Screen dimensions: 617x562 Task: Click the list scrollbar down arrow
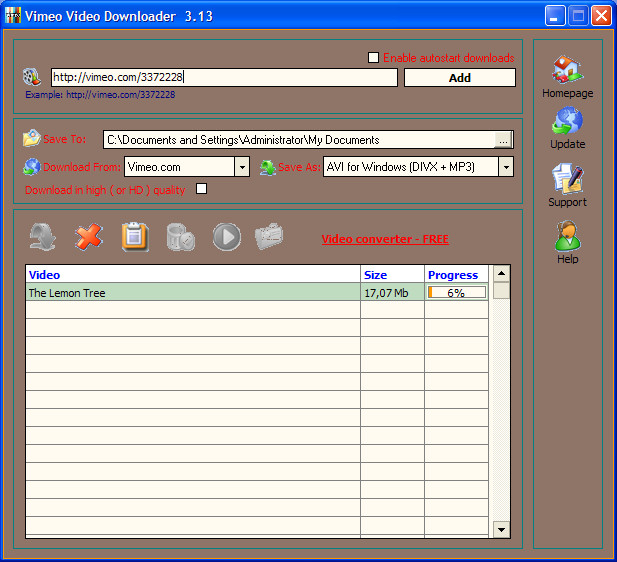tap(502, 529)
